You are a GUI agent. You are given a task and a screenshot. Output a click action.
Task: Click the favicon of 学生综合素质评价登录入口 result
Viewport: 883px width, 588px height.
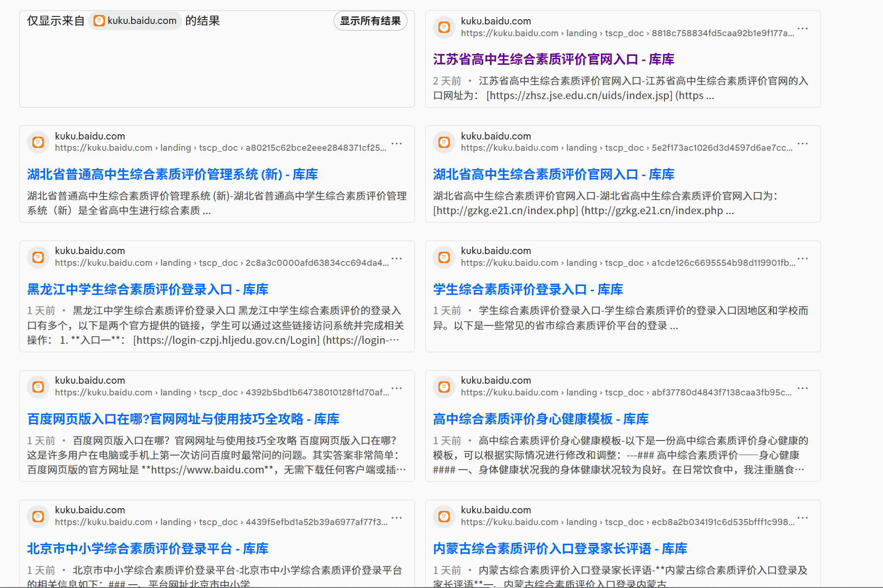pos(444,257)
